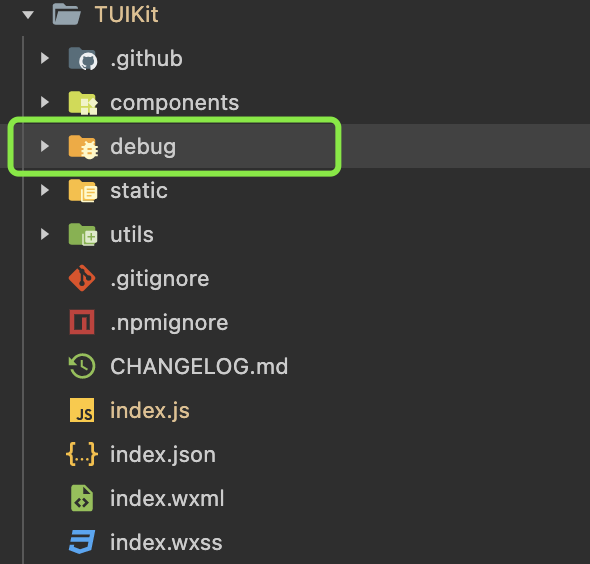Click the static folder icon
The image size is (590, 564).
(x=83, y=191)
